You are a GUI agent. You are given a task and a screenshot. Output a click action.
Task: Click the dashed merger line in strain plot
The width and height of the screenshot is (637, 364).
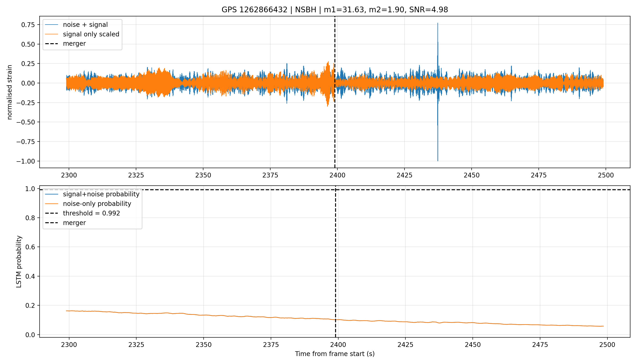click(335, 92)
